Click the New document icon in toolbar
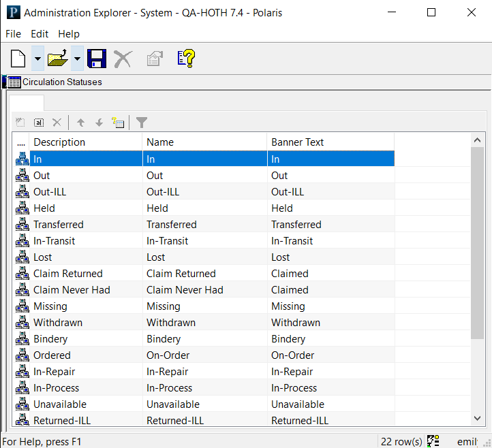 [18, 59]
